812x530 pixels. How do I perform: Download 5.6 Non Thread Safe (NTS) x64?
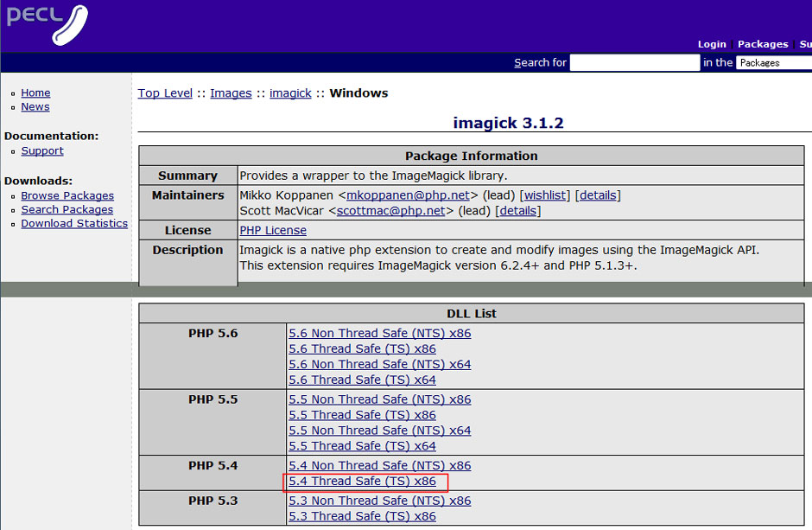pyautogui.click(x=380, y=364)
